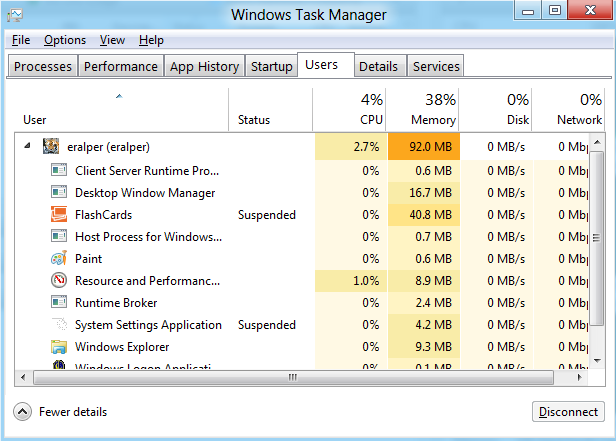Screen dimensions: 616x441
Task: Click the FlashCards app icon
Action: tap(59, 214)
